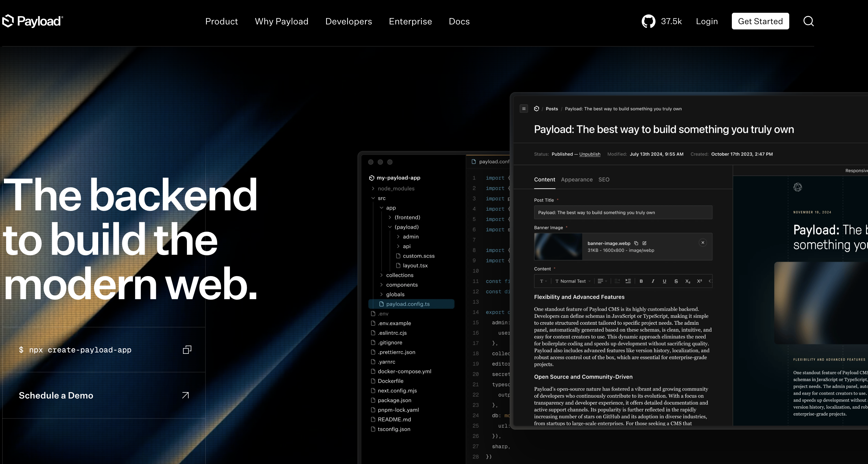
Task: Open the Why Payload menu
Action: (281, 21)
